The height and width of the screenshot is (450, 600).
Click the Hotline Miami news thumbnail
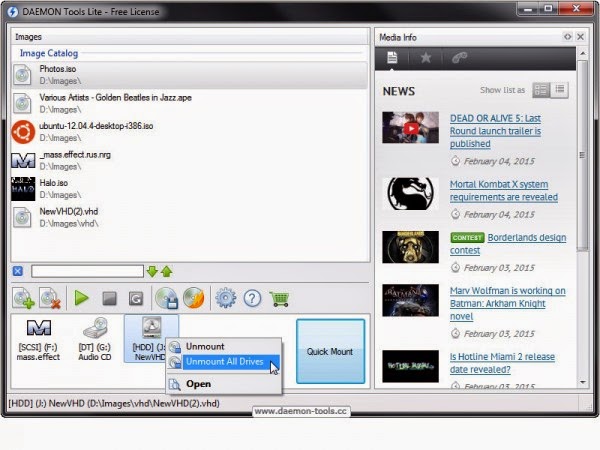point(411,366)
